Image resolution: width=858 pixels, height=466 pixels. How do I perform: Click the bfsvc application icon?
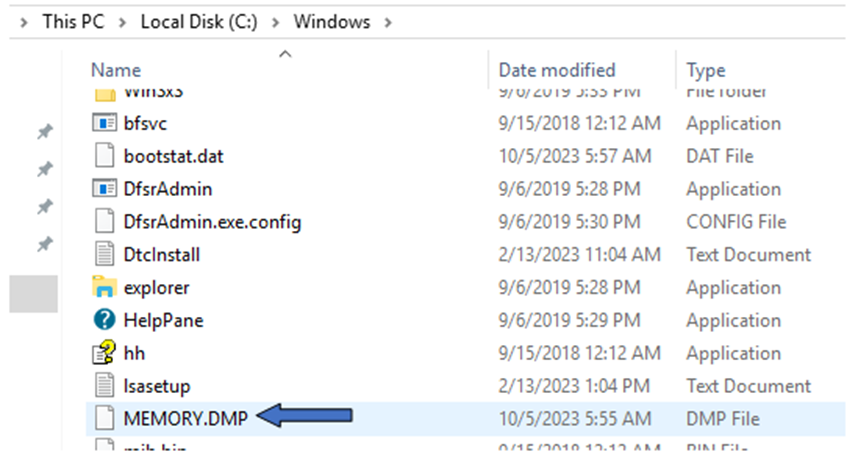(105, 124)
